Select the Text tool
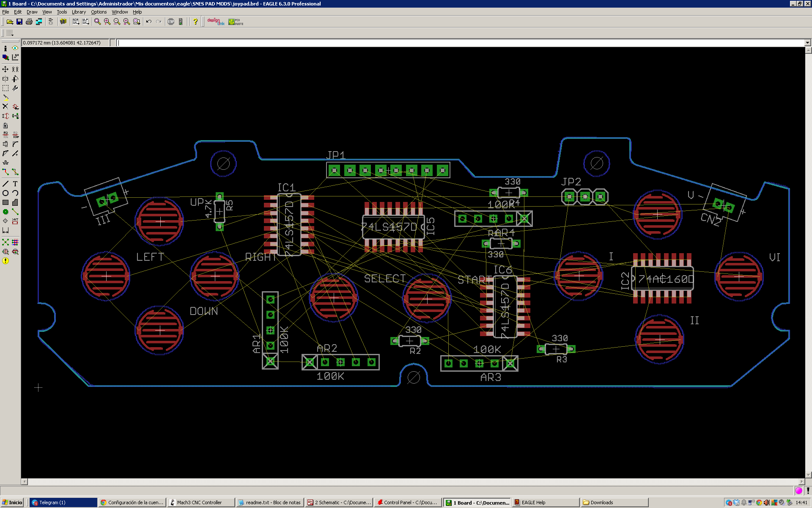This screenshot has height=508, width=812. [15, 184]
